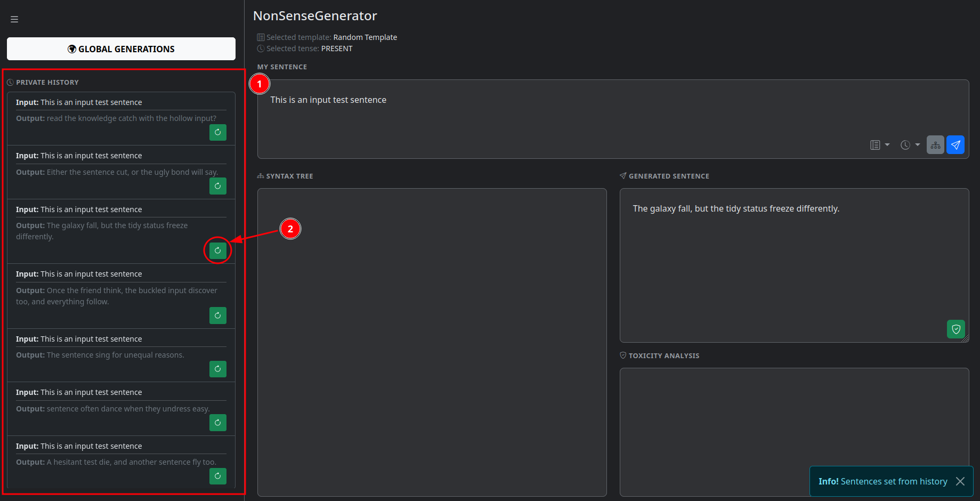Dismiss the 'Sentences set from history' notification
This screenshot has width=980, height=501.
pos(960,481)
